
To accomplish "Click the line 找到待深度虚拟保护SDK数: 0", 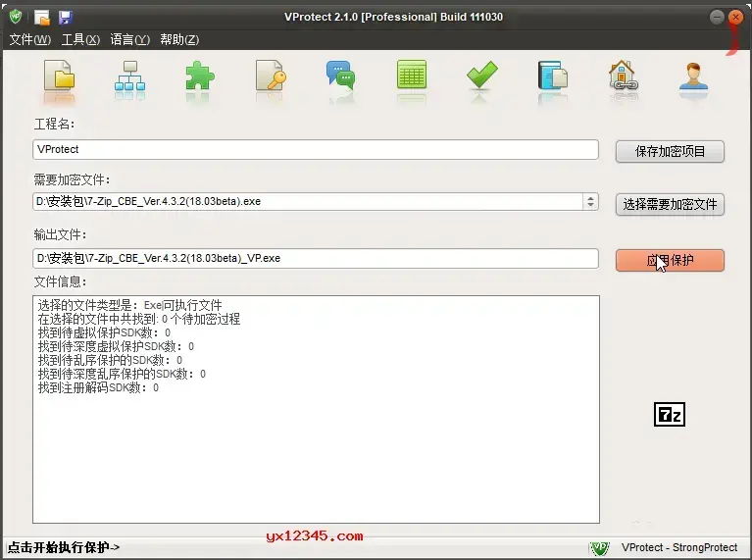I will (x=116, y=346).
